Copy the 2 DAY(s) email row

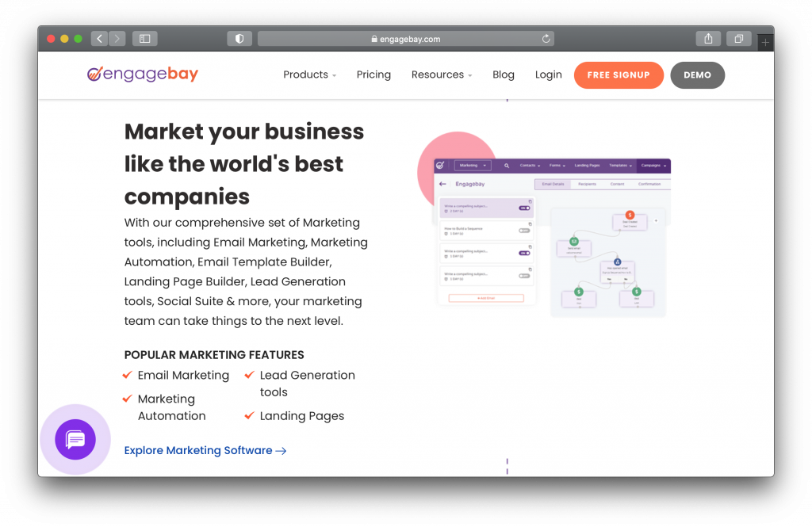[x=530, y=201]
